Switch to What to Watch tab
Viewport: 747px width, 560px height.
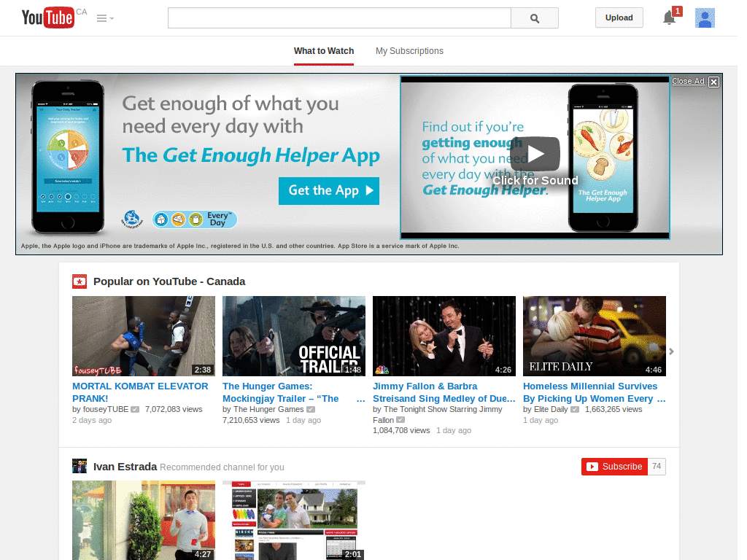[x=324, y=51]
